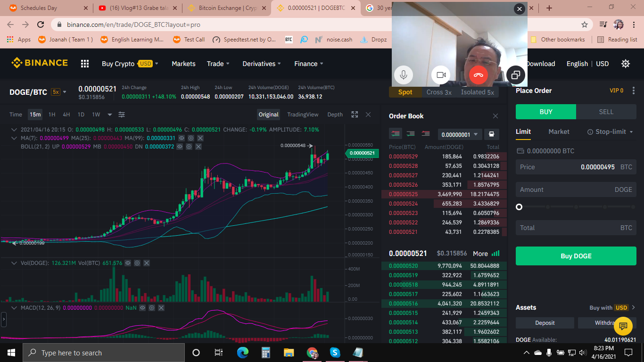Click the pop-out icon on the video call overlay
644x362 pixels.
[x=516, y=75]
